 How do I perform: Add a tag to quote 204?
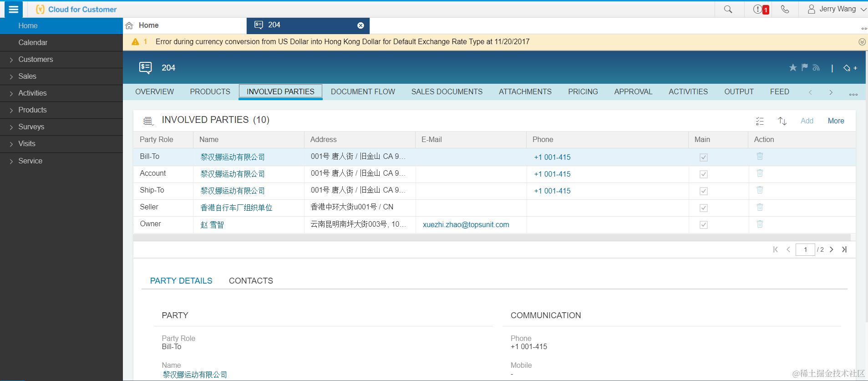pos(850,68)
